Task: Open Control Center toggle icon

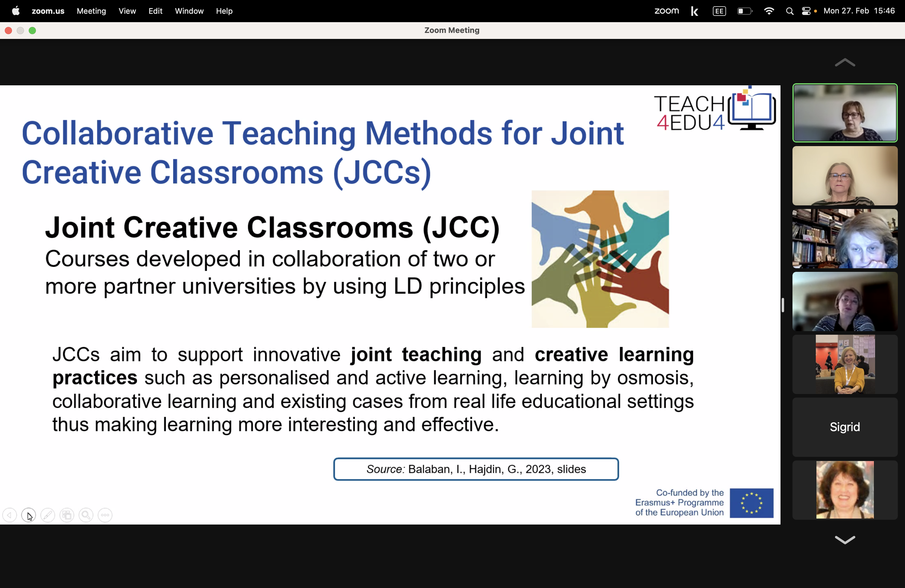Action: (806, 11)
